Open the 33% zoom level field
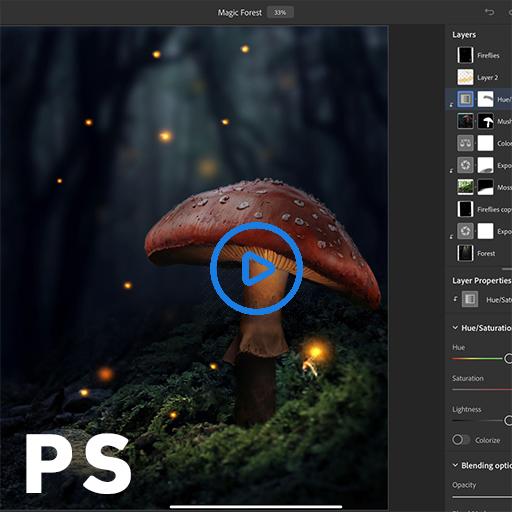The height and width of the screenshot is (512, 512). pos(280,13)
